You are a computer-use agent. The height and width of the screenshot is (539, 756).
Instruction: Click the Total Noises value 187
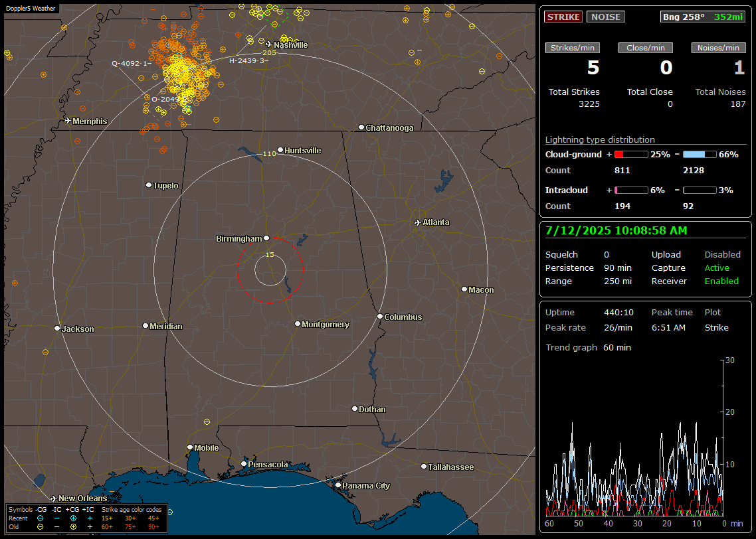(x=737, y=104)
